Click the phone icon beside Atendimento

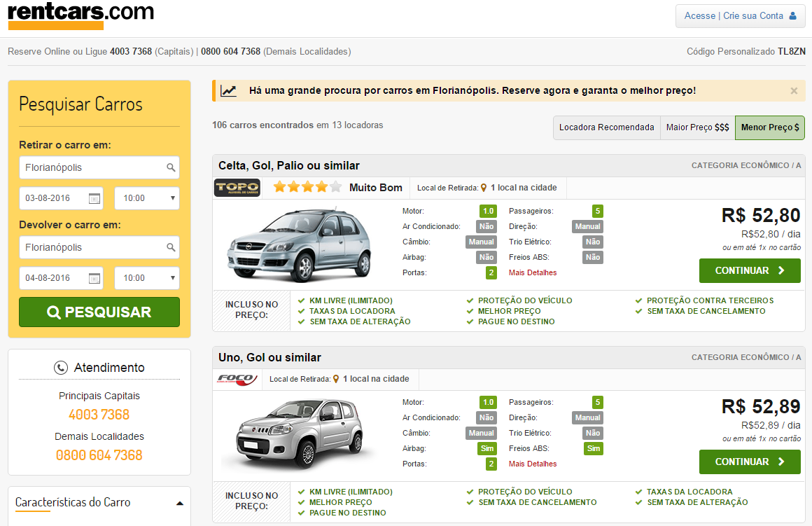(61, 368)
